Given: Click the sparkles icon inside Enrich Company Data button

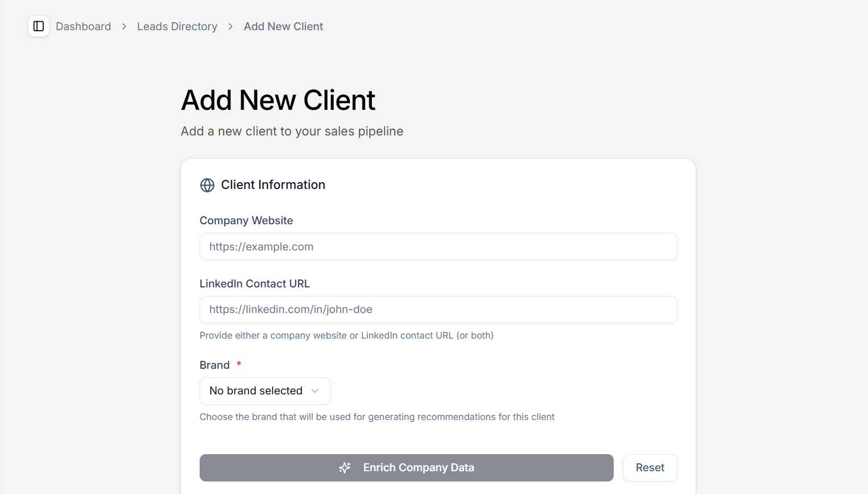Looking at the screenshot, I should click(345, 467).
